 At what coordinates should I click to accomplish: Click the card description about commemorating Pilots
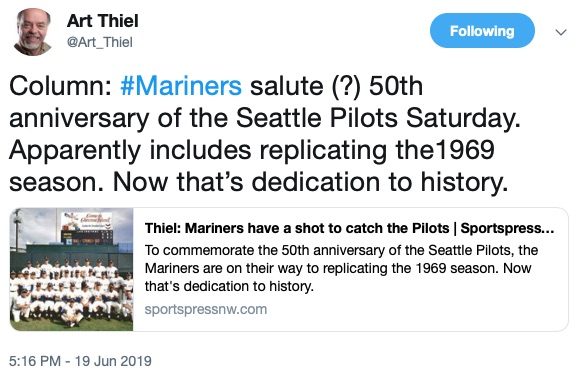pyautogui.click(x=341, y=268)
